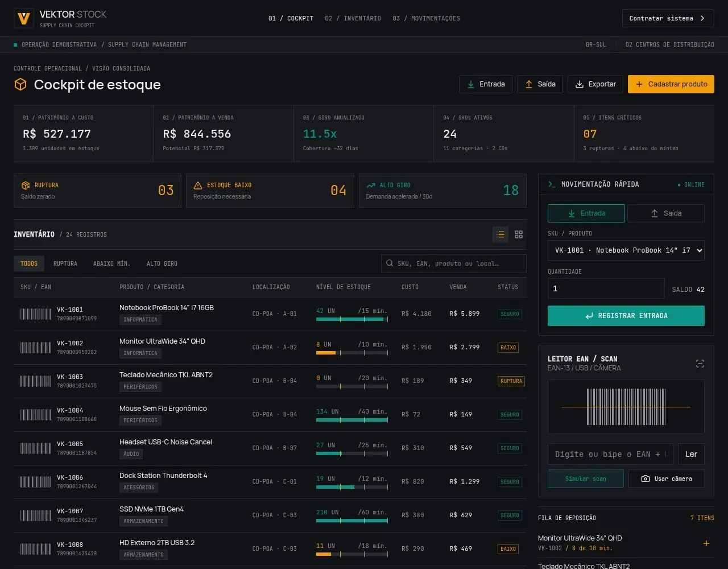The height and width of the screenshot is (569, 728).
Task: Click the barcode icon for VK-1003
Action: point(36,381)
